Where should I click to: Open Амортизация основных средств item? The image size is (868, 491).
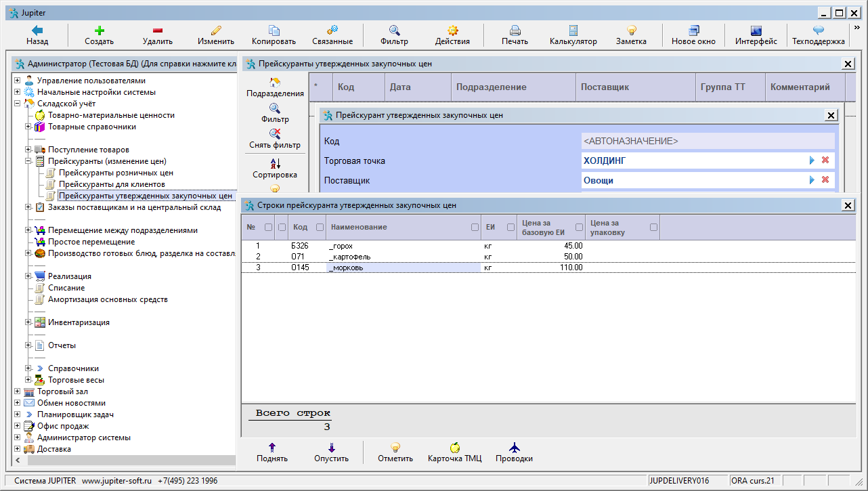[x=108, y=299]
